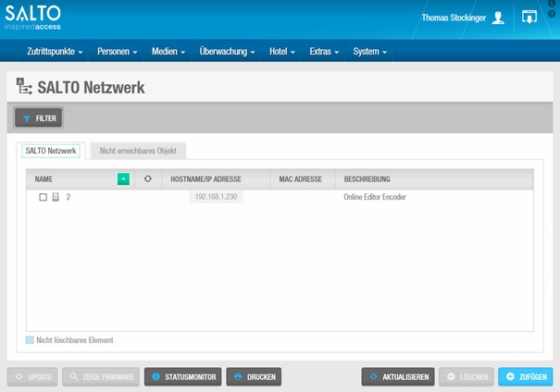Open the Medien dropdown menu
This screenshot has height=392, width=560.
point(168,52)
